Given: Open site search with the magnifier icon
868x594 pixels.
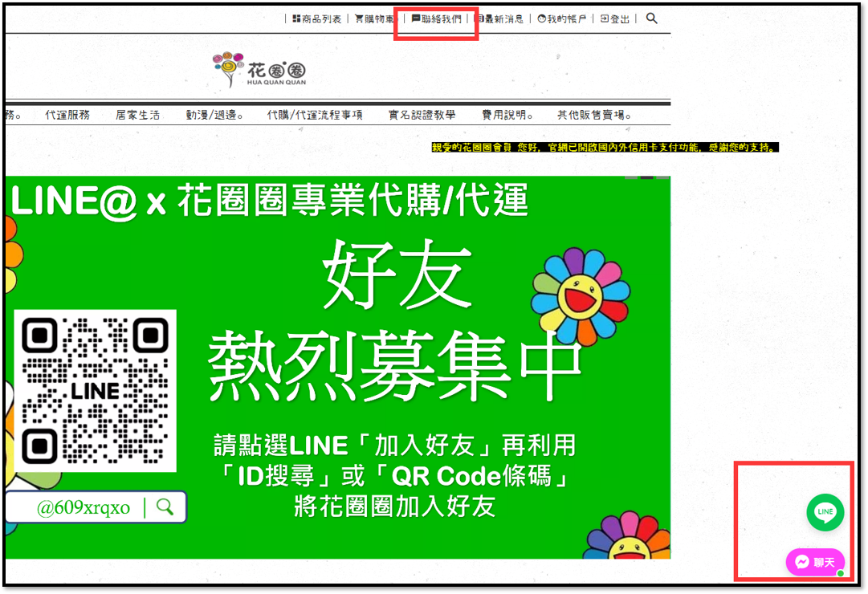Looking at the screenshot, I should click(651, 18).
